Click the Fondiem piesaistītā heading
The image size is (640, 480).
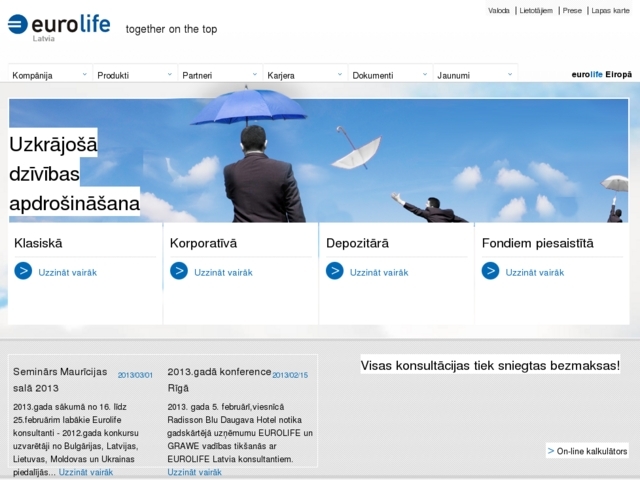538,243
